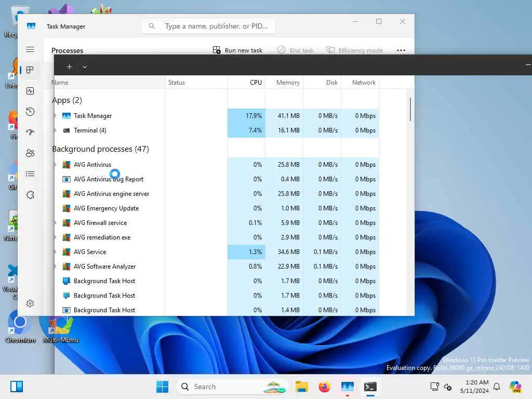Open the clock and date flyout
Viewport: 532px width, 399px height.
[x=474, y=387]
